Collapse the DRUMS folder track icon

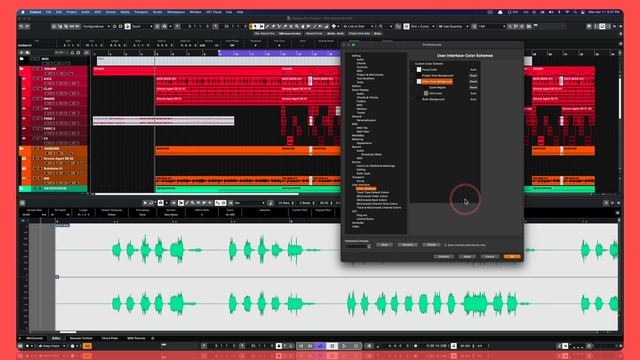tap(21, 69)
